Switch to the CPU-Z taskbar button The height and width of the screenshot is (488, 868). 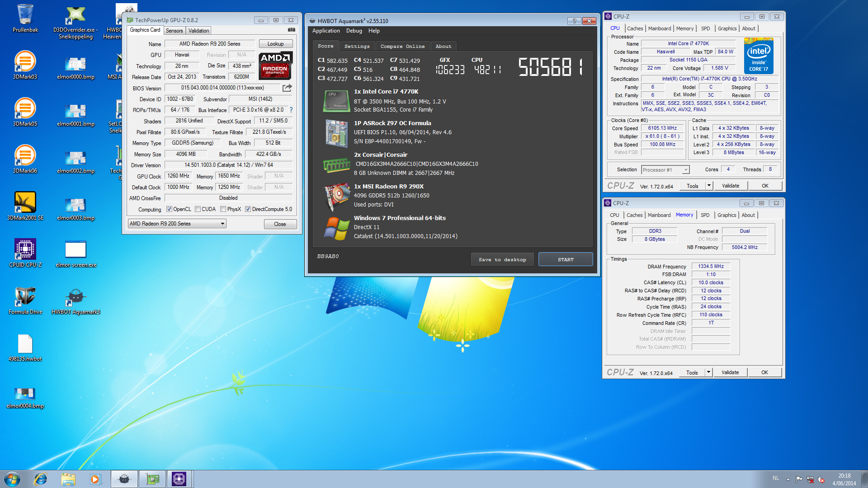click(179, 479)
